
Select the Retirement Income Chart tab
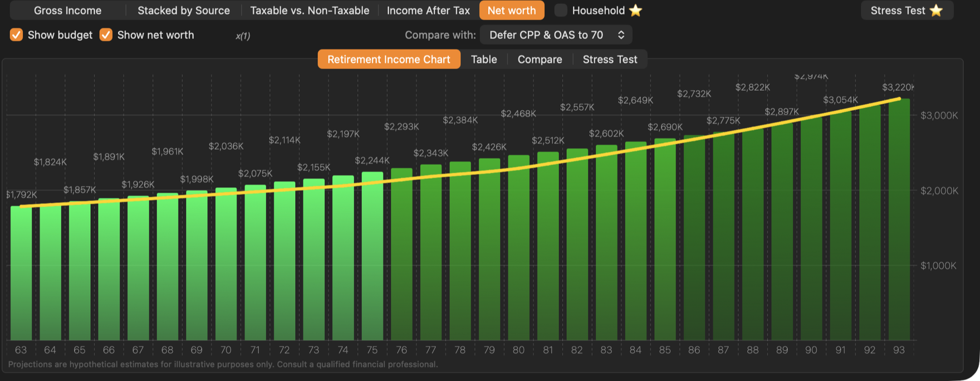click(x=389, y=60)
